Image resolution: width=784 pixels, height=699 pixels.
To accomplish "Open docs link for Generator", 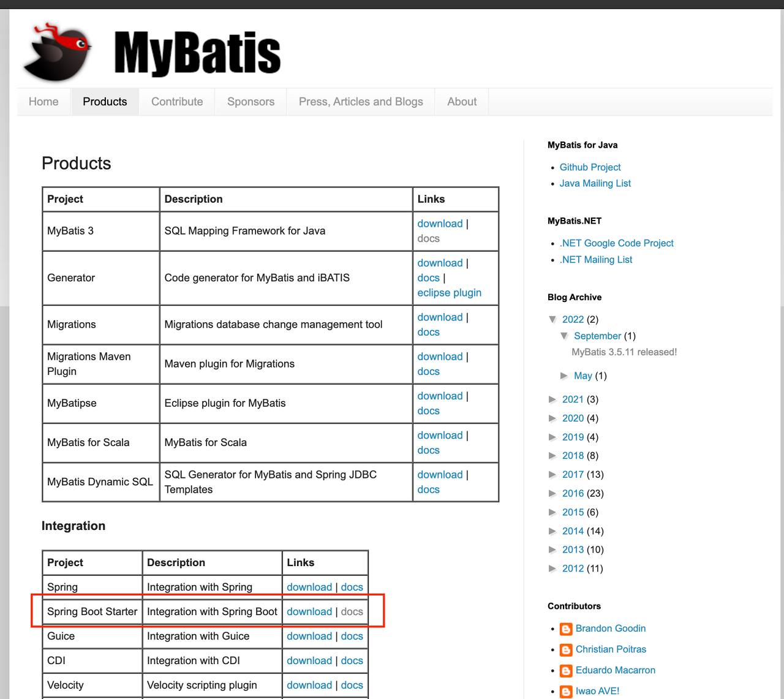I will (428, 278).
